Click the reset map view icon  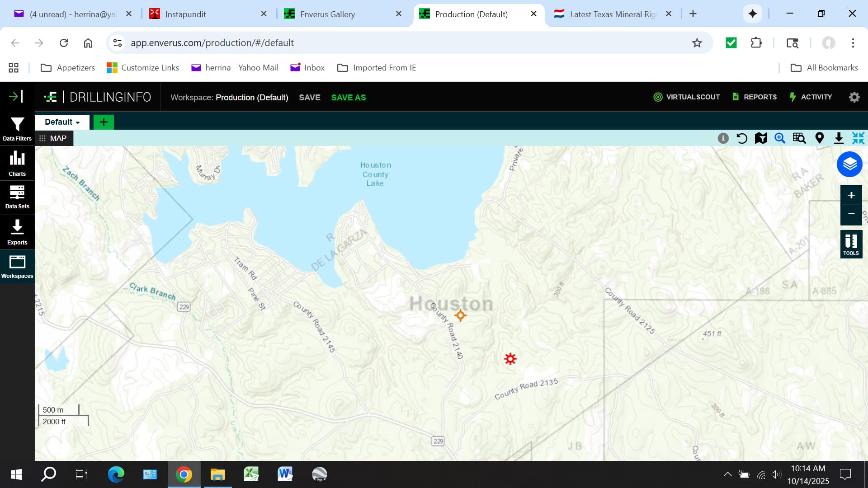tap(742, 138)
